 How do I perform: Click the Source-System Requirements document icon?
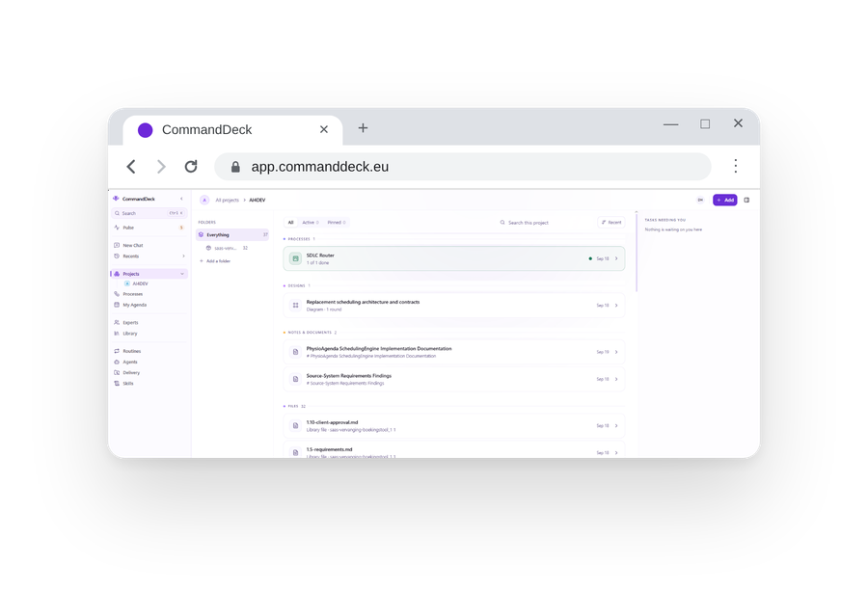pos(296,379)
